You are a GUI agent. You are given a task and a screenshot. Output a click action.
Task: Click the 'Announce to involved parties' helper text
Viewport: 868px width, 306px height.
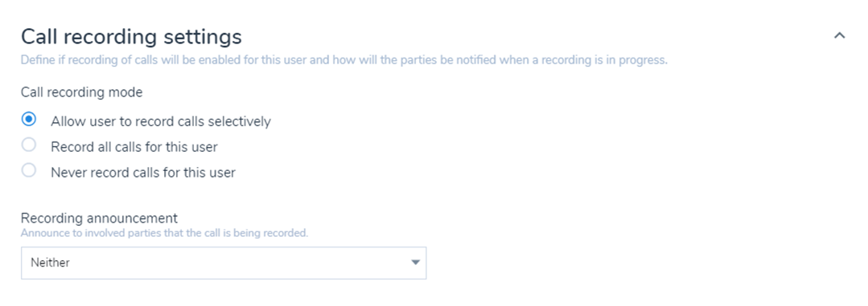coord(164,233)
